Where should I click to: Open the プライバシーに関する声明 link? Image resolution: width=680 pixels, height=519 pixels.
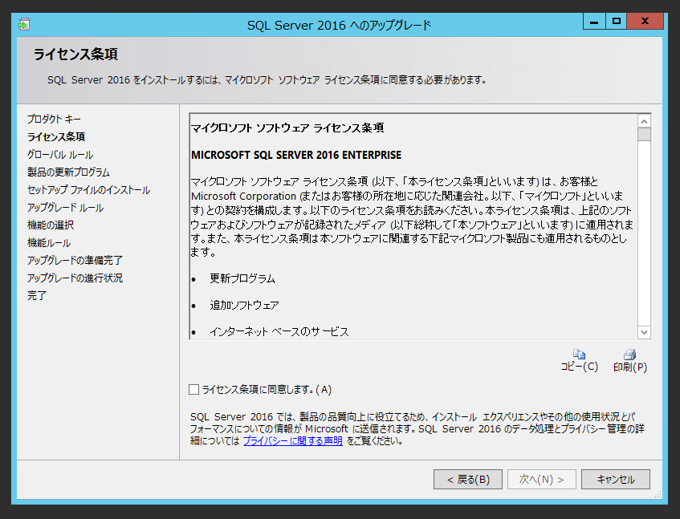click(293, 441)
